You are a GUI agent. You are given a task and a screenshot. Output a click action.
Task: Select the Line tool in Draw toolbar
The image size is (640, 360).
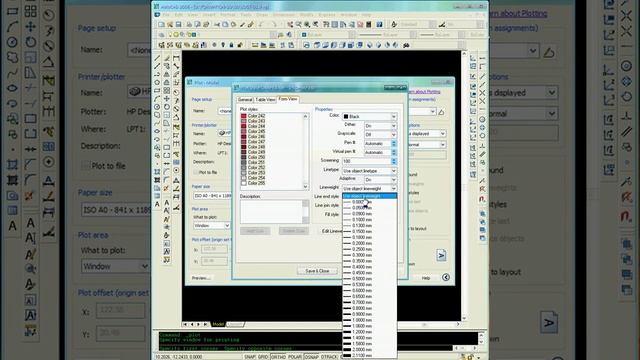[157, 58]
